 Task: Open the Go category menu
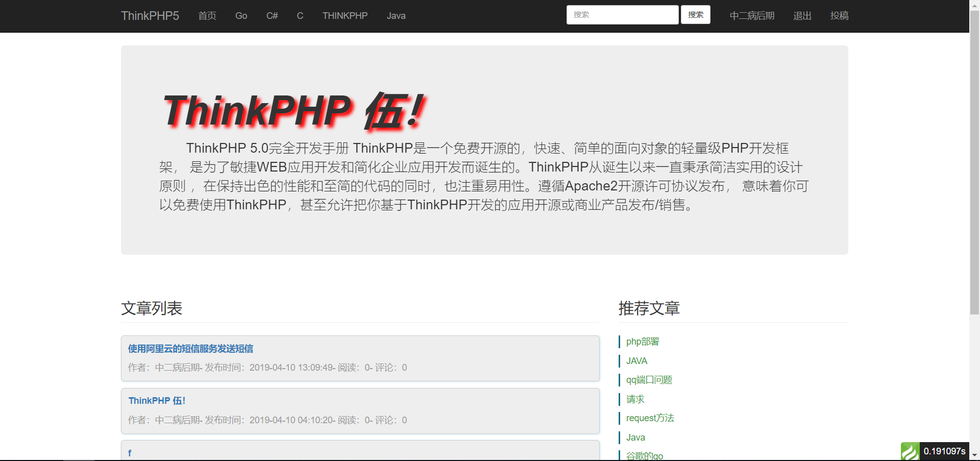tap(241, 16)
